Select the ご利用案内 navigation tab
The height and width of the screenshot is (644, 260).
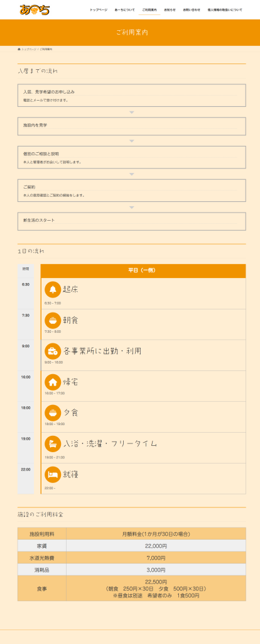(x=149, y=9)
